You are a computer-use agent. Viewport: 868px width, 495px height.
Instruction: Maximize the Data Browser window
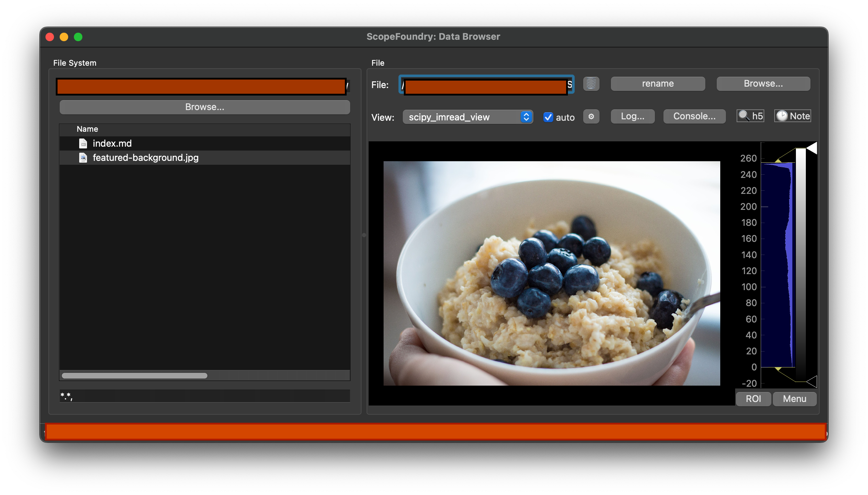(x=78, y=37)
